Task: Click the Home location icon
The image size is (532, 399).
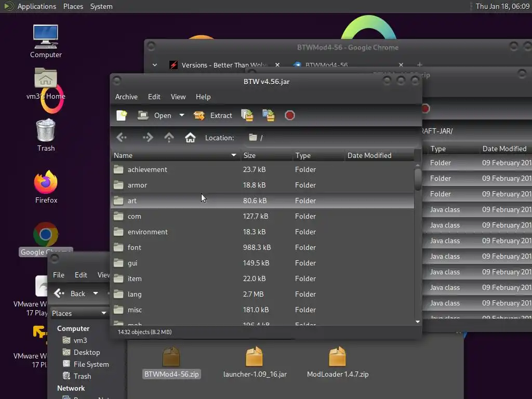Action: 190,137
